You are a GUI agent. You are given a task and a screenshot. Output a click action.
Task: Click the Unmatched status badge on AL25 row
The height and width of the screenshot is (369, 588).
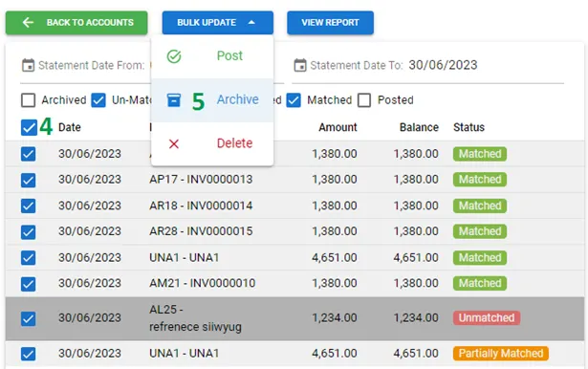coord(487,318)
